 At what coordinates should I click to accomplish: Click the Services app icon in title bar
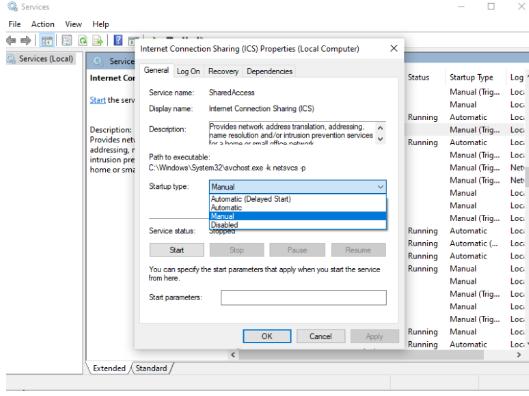point(12,7)
